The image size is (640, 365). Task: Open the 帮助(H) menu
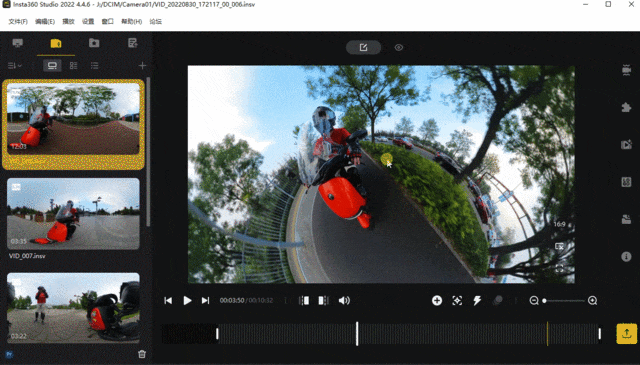pos(131,22)
